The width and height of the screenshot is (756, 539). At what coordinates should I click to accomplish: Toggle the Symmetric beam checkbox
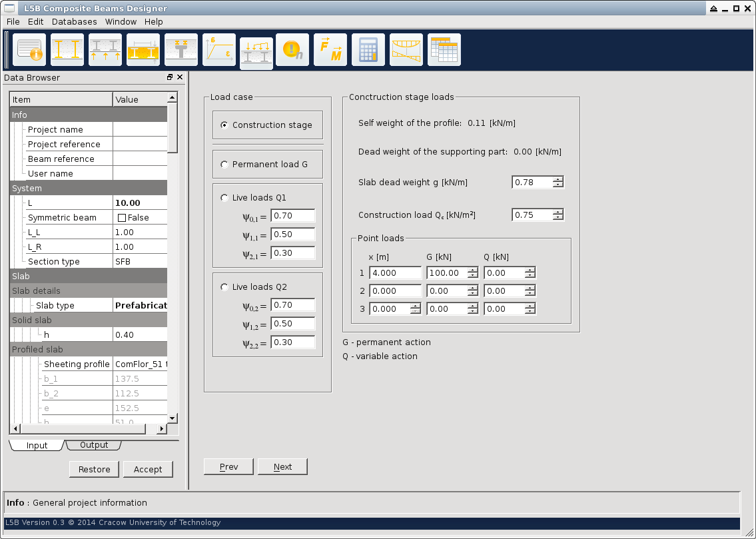coord(122,218)
